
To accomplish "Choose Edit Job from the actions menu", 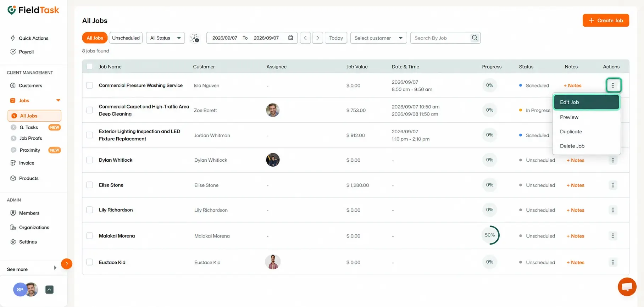I will (587, 102).
